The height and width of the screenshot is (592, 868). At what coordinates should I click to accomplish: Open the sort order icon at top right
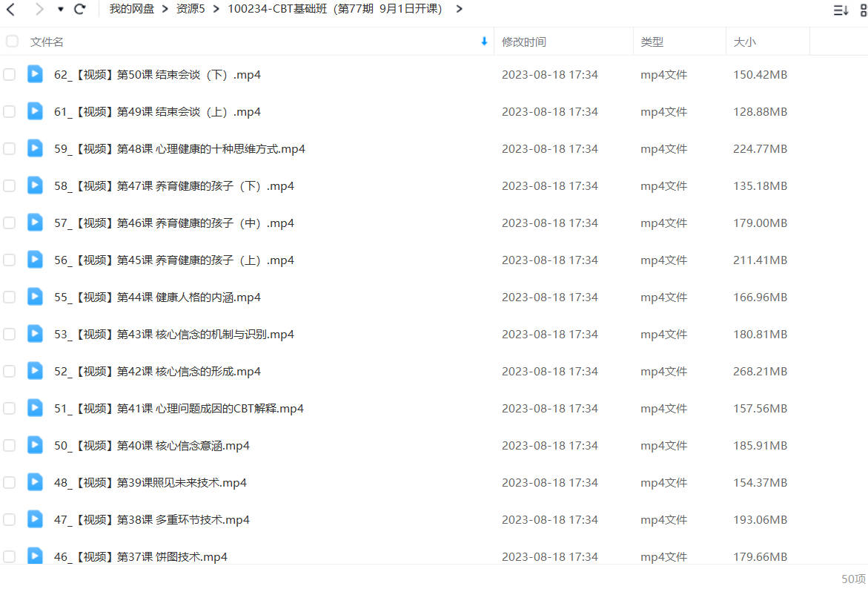point(841,10)
